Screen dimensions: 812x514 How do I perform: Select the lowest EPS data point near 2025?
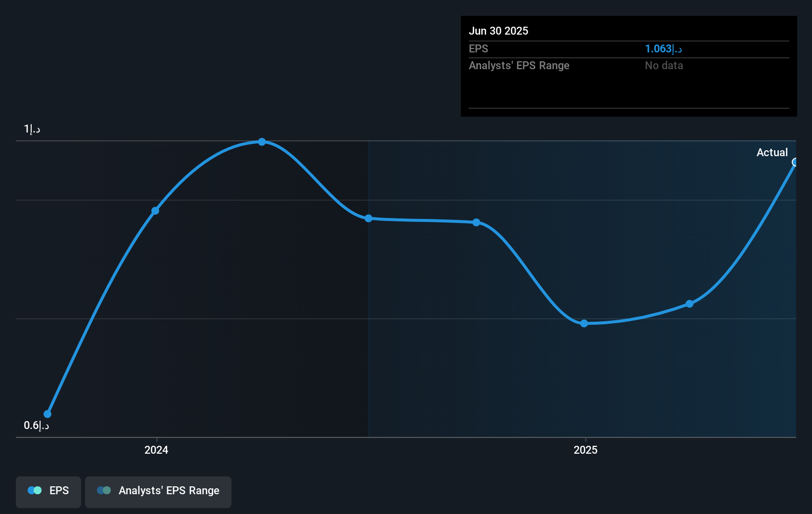585,323
